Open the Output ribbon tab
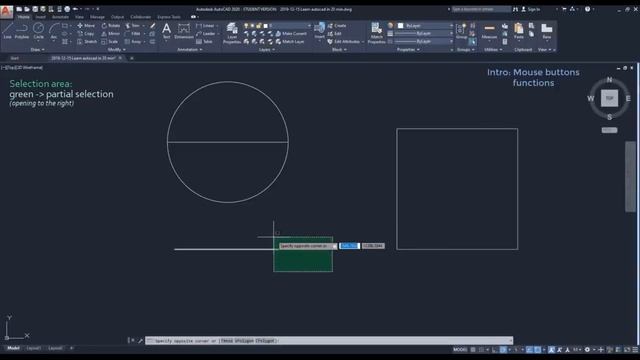 pyautogui.click(x=117, y=17)
